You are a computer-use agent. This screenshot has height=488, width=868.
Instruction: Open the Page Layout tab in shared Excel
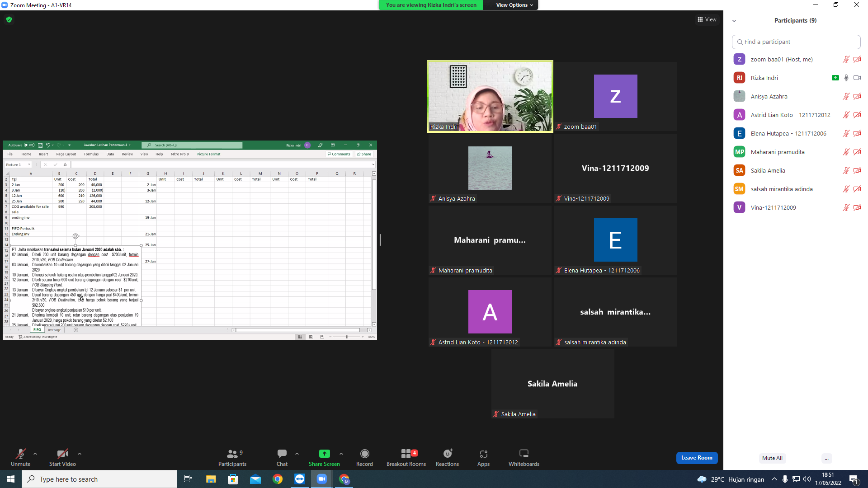coord(66,154)
